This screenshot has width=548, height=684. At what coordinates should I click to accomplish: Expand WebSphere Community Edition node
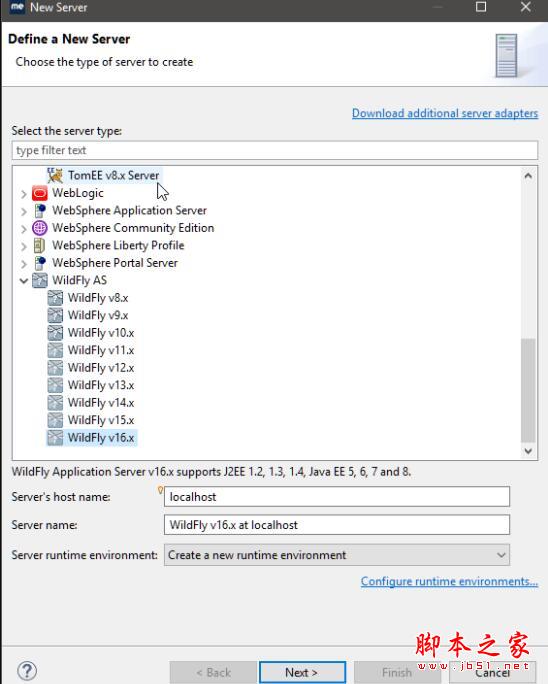(24, 229)
